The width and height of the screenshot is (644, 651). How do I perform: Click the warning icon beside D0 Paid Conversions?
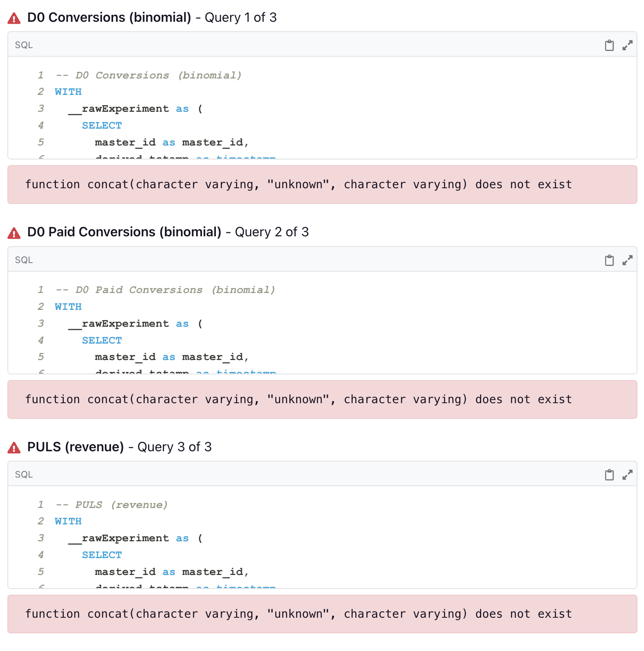[14, 232]
